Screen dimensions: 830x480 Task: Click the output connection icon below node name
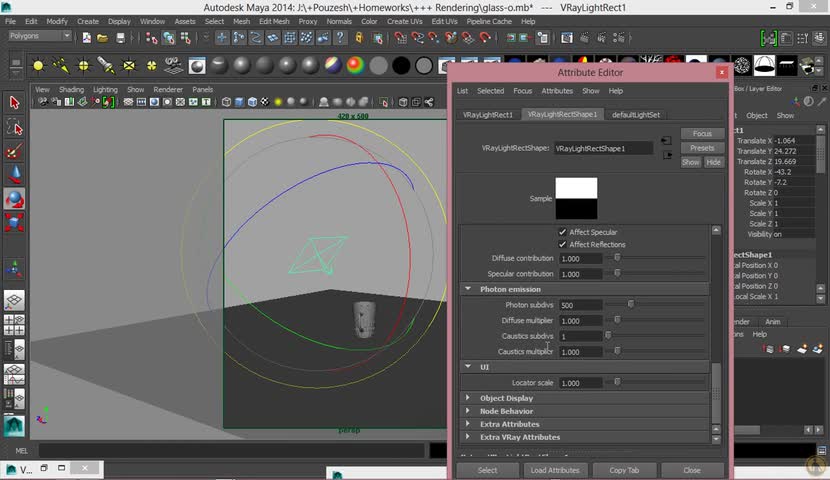667,155
